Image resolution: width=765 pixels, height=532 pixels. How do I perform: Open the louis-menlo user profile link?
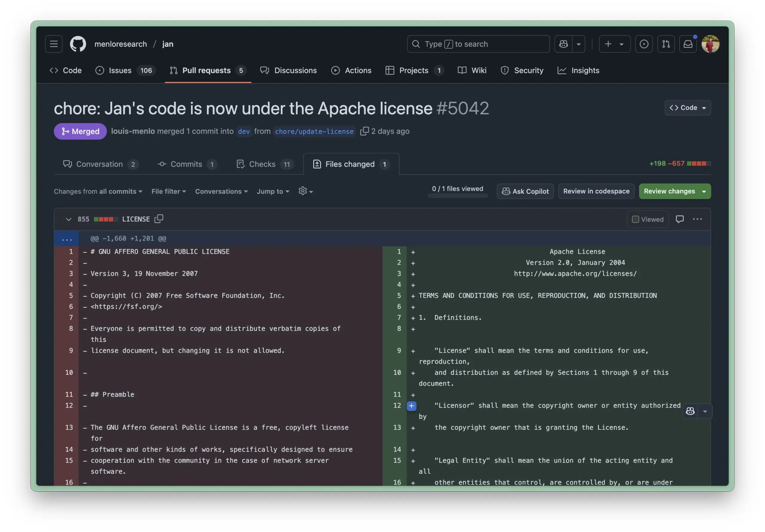pyautogui.click(x=133, y=131)
